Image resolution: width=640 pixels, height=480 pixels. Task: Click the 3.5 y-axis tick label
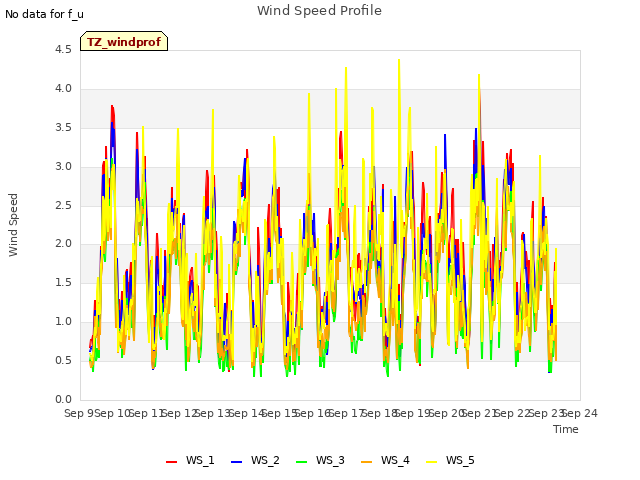63,128
